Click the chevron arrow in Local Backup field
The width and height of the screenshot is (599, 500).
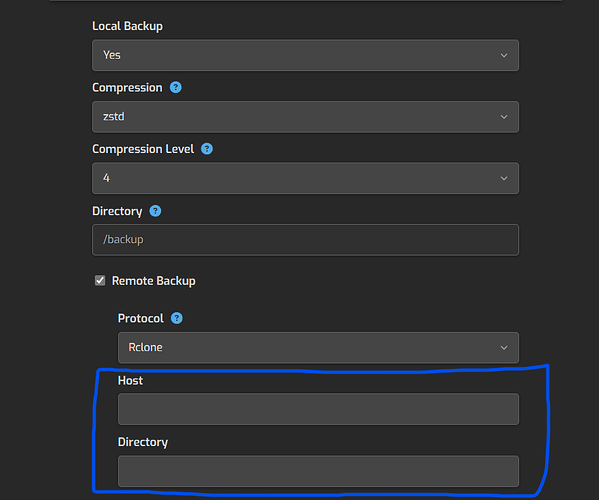504,55
